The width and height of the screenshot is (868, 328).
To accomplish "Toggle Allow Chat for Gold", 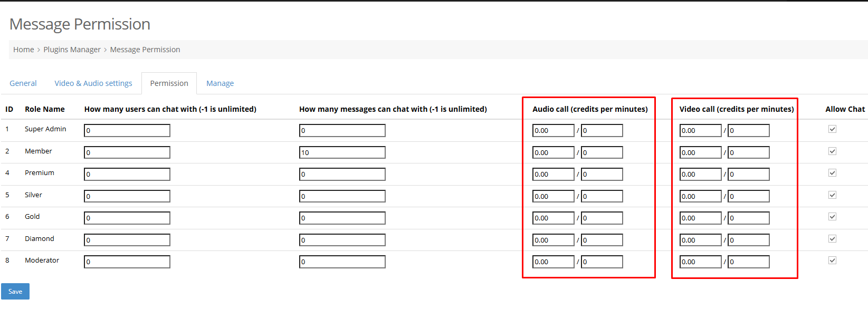I will coord(832,217).
